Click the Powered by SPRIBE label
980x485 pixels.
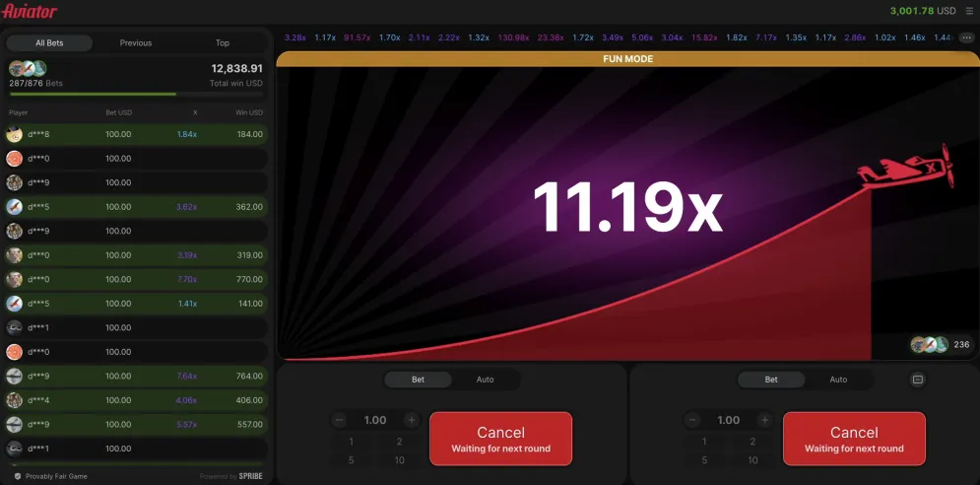231,476
